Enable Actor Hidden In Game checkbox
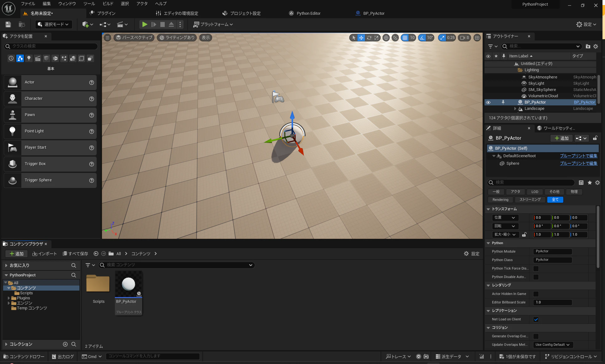 (x=536, y=294)
